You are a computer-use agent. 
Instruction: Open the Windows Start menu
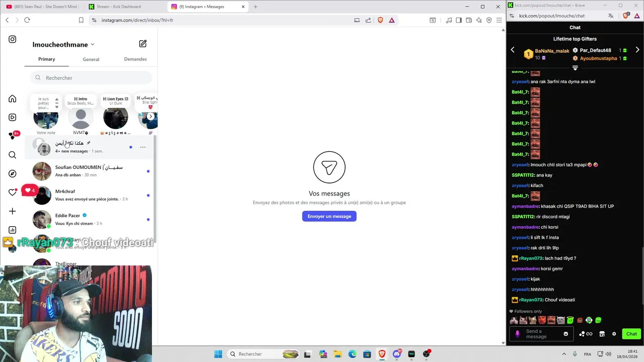(218, 354)
